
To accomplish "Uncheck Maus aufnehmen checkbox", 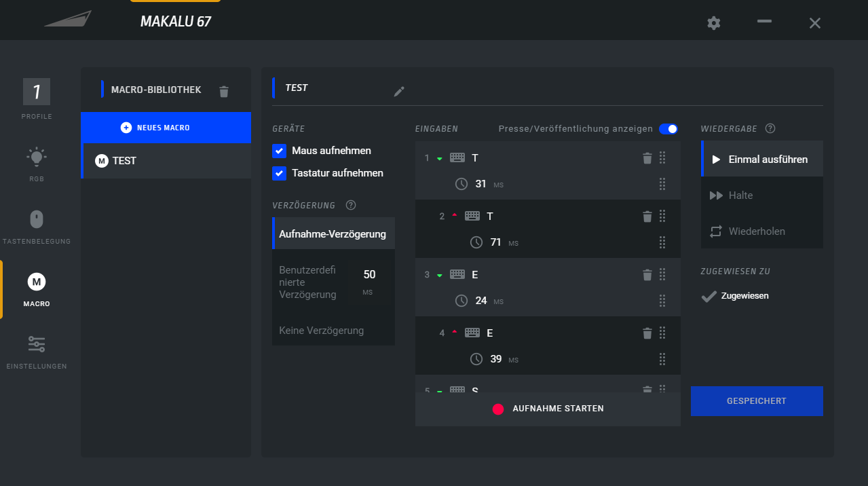I will [x=279, y=151].
